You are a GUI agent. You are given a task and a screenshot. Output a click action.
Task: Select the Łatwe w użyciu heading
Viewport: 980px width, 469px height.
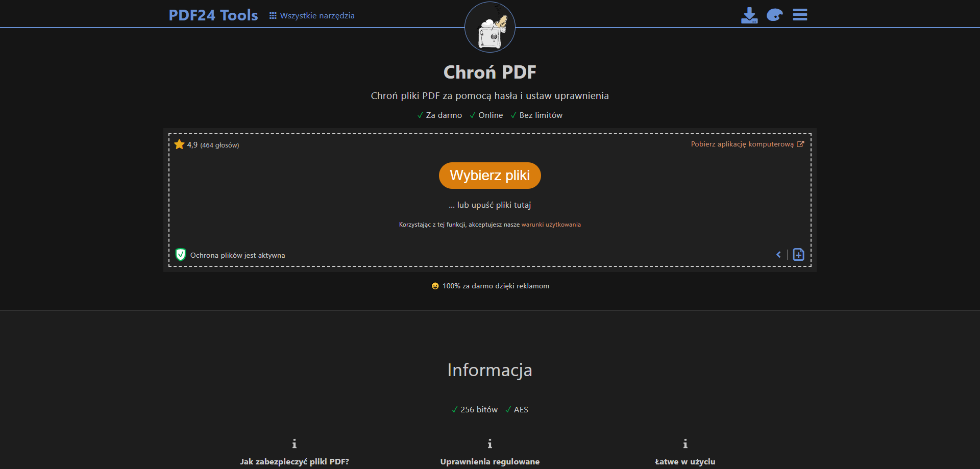tap(685, 461)
